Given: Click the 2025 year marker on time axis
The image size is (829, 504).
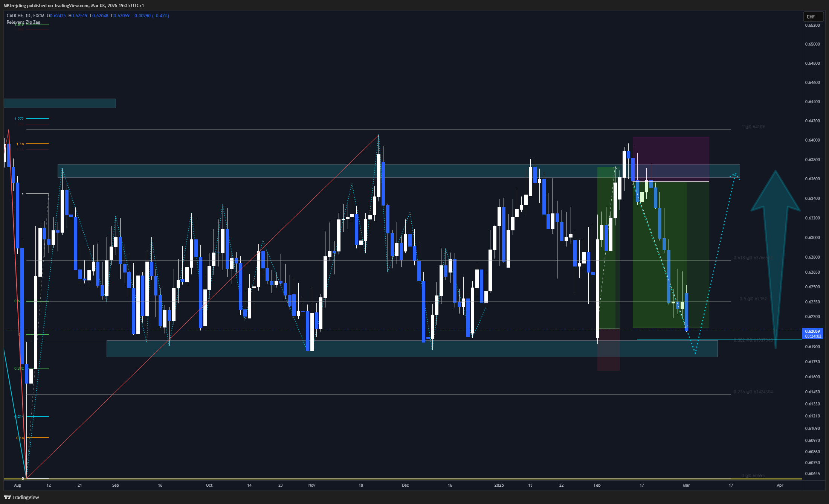Looking at the screenshot, I should (x=499, y=485).
